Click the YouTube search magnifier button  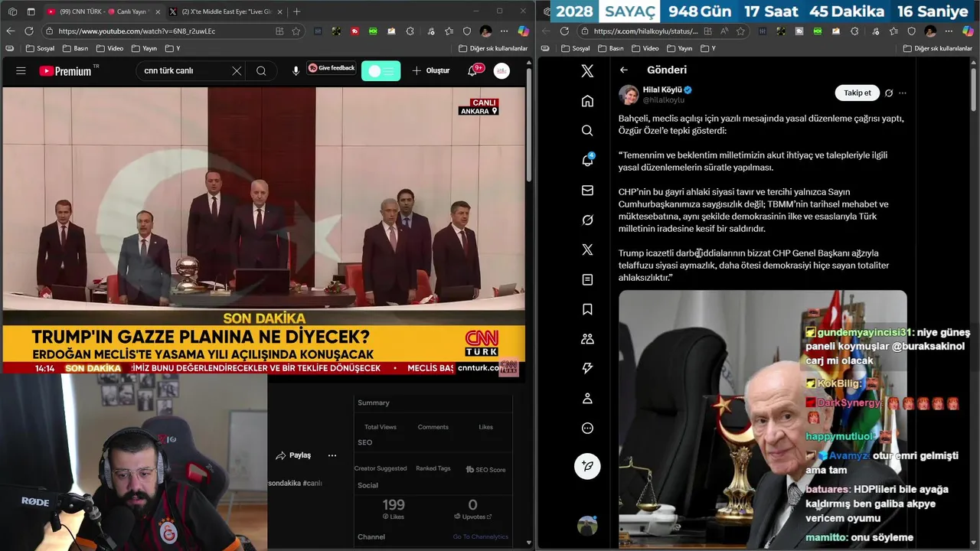click(261, 70)
